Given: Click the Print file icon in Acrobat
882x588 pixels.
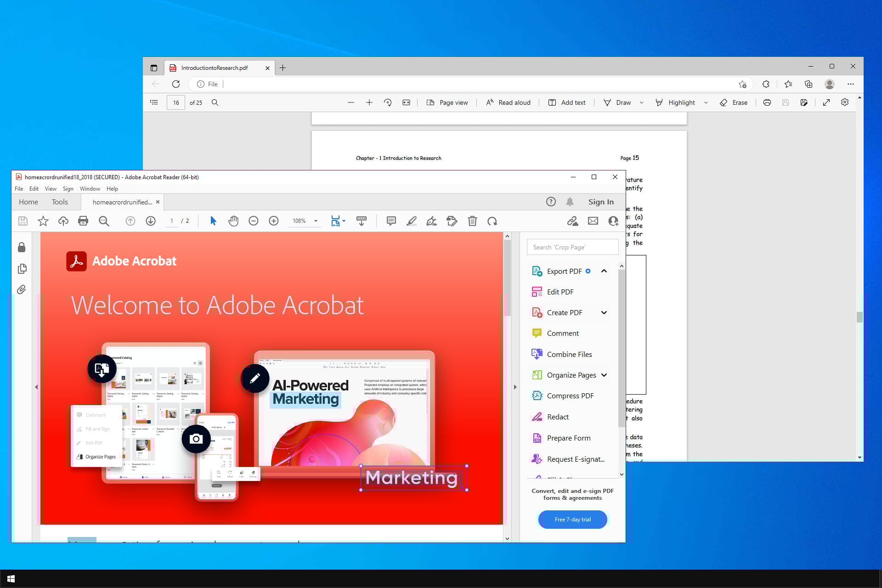Looking at the screenshot, I should 83,221.
